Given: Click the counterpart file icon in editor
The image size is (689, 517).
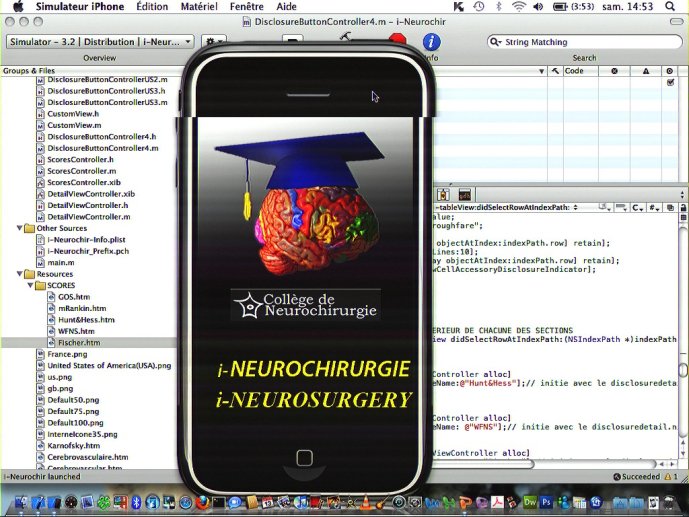Looking at the screenshot, I should coord(670,207).
